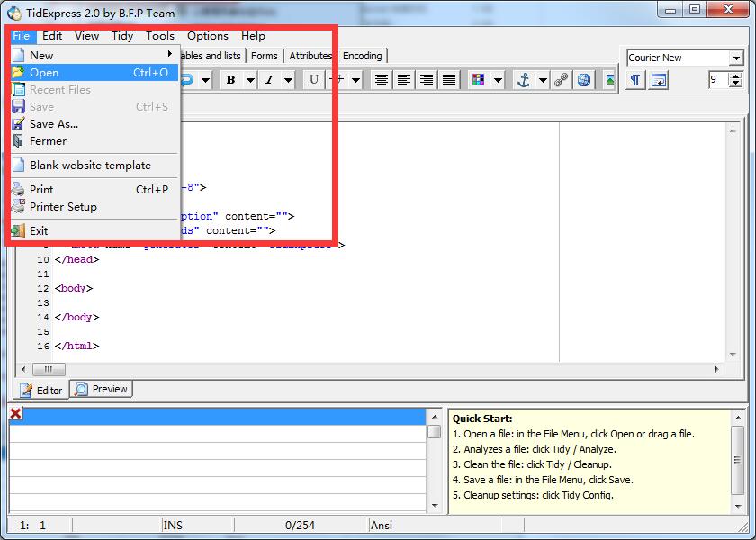
Task: Choose Exit from the File menu
Action: (x=94, y=231)
